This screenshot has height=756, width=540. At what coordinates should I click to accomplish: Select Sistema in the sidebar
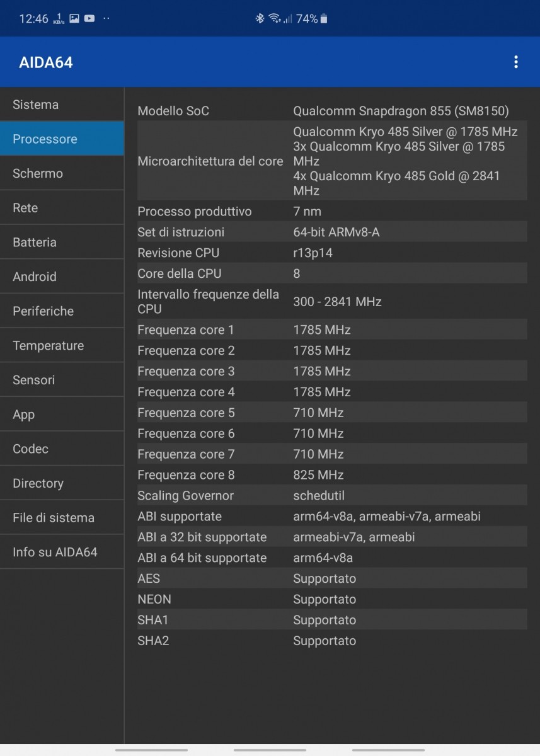62,105
